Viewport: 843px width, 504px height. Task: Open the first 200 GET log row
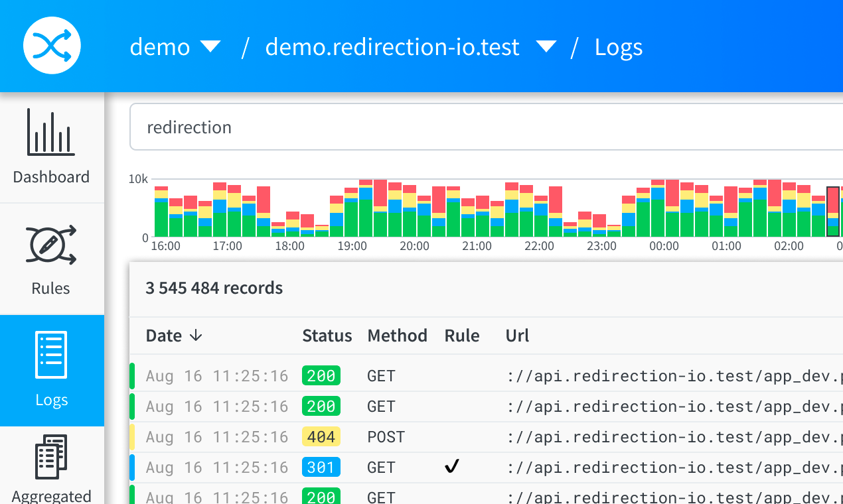465,376
